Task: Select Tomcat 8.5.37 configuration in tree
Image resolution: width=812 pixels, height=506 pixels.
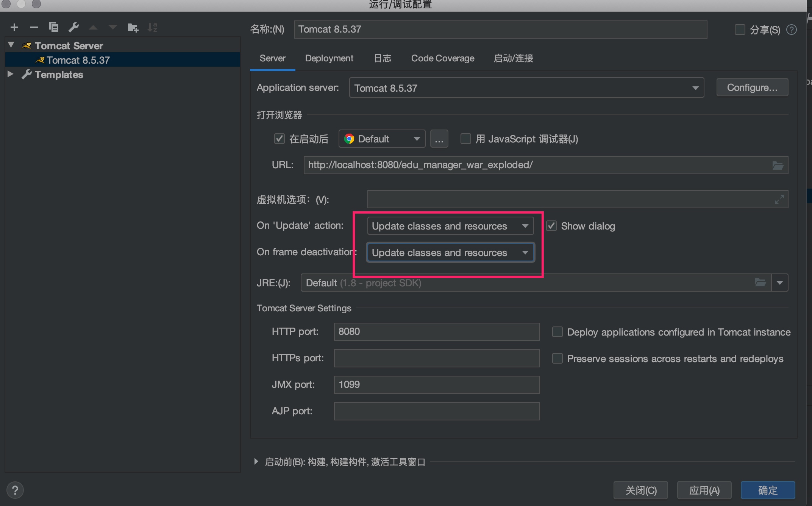Action: pyautogui.click(x=123, y=60)
